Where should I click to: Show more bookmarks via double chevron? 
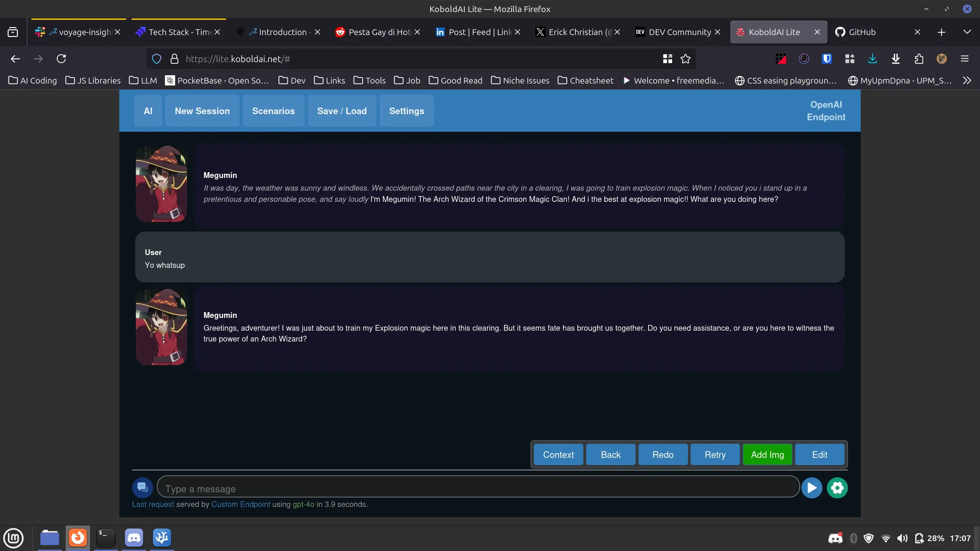tap(967, 81)
